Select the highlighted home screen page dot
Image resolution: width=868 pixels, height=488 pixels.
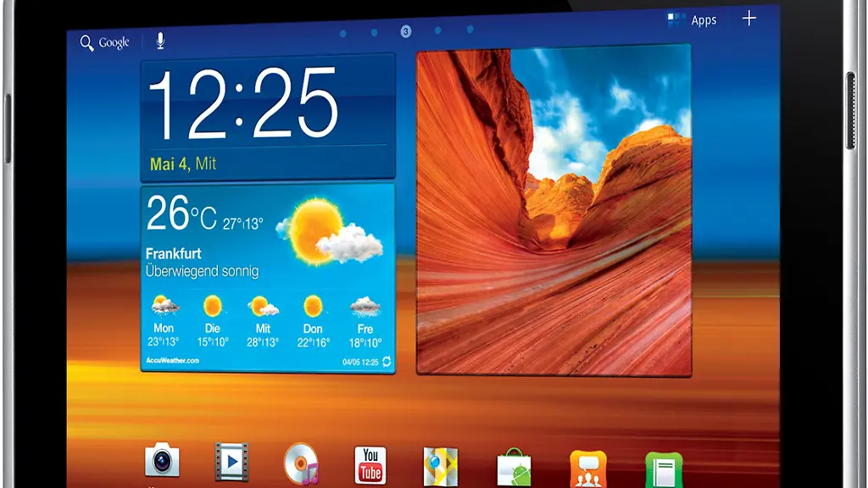coord(405,32)
